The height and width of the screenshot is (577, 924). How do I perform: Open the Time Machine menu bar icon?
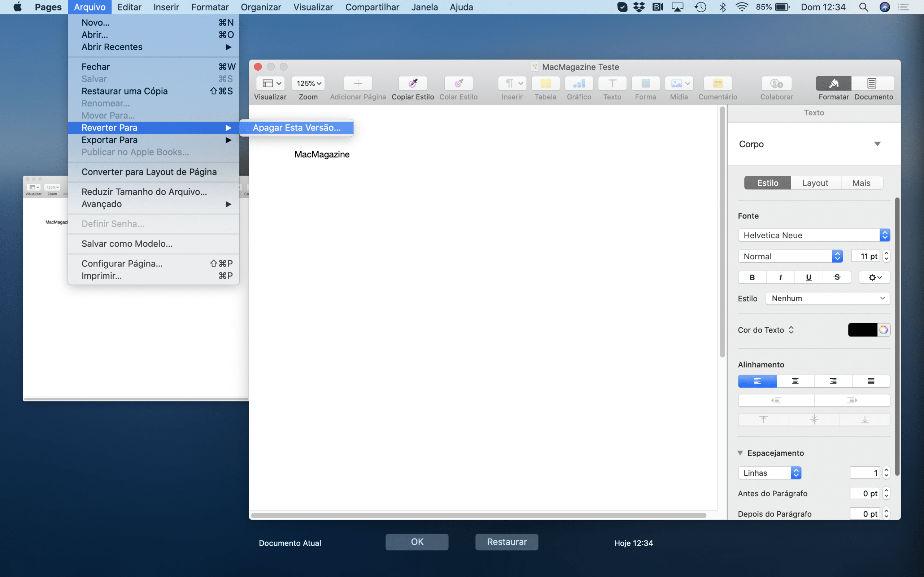[700, 7]
